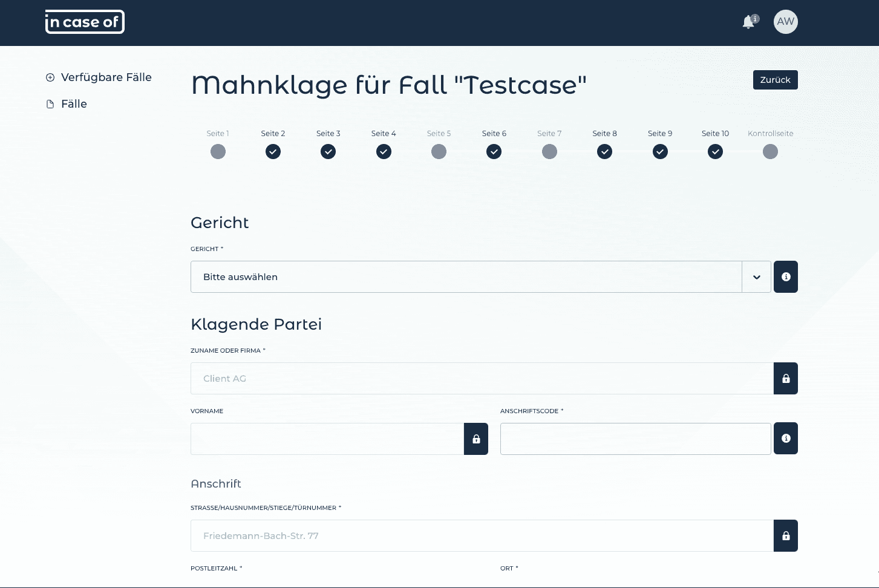
Task: Go to Seite 4 step circle
Action: [x=384, y=152]
